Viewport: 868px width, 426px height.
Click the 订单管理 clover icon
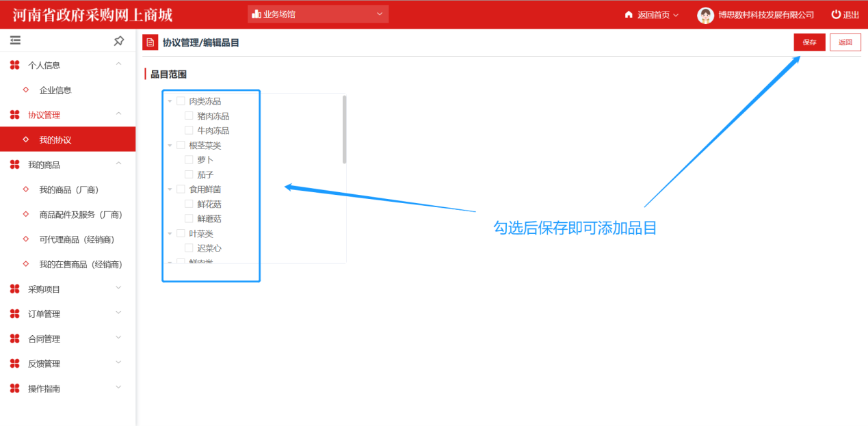[15, 314]
